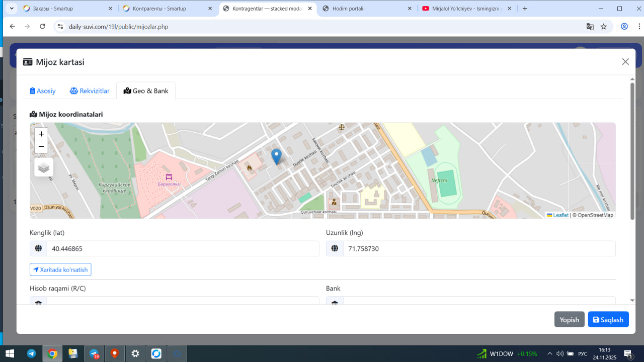
Task: Save the customer card with Saqlash
Action: tap(608, 320)
